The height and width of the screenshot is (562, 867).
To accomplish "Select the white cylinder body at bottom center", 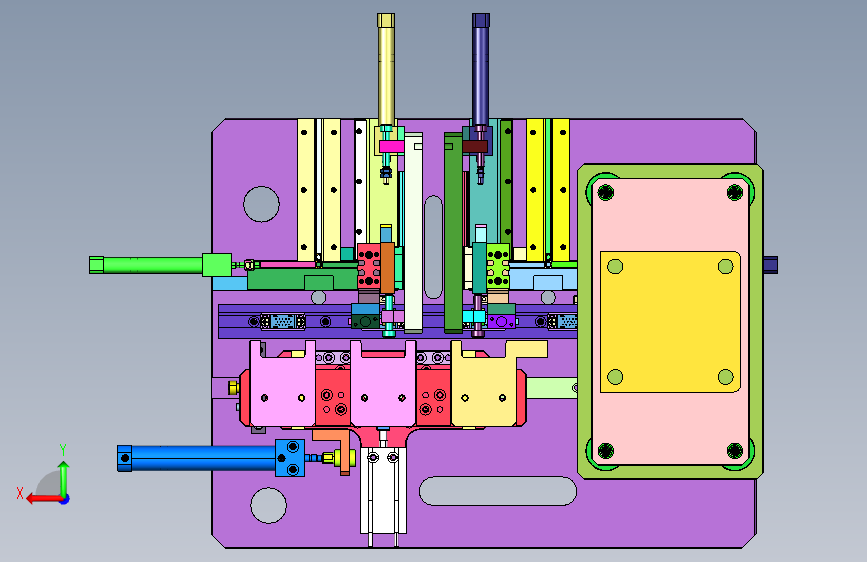I will click(383, 490).
